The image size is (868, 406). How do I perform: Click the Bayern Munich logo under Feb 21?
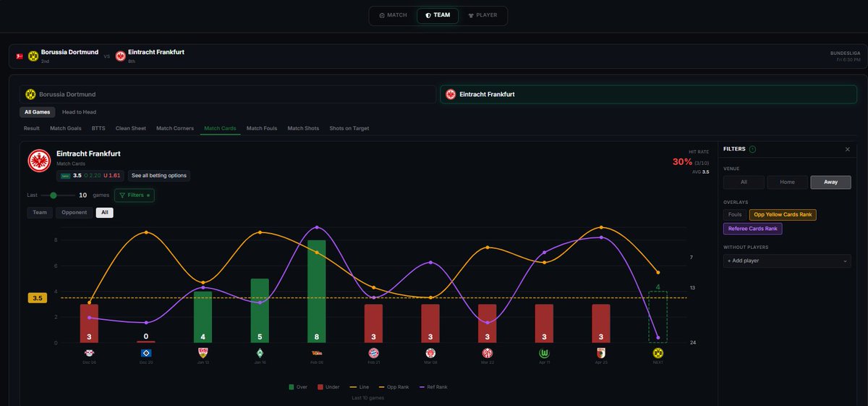click(373, 352)
